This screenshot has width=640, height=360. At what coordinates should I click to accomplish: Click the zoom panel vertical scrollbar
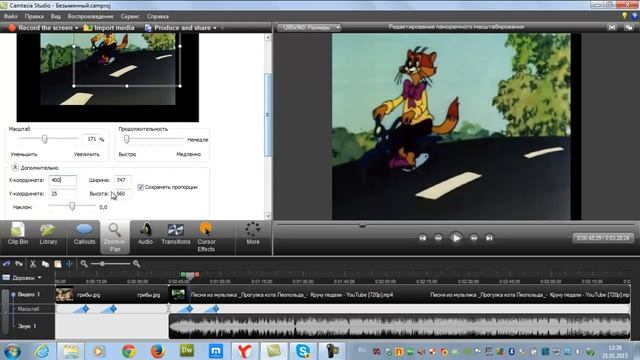tap(268, 114)
